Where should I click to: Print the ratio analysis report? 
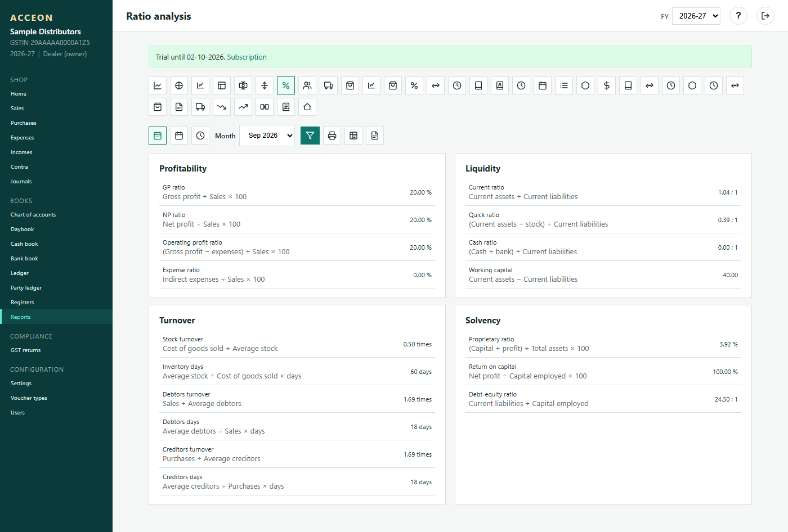(x=332, y=136)
